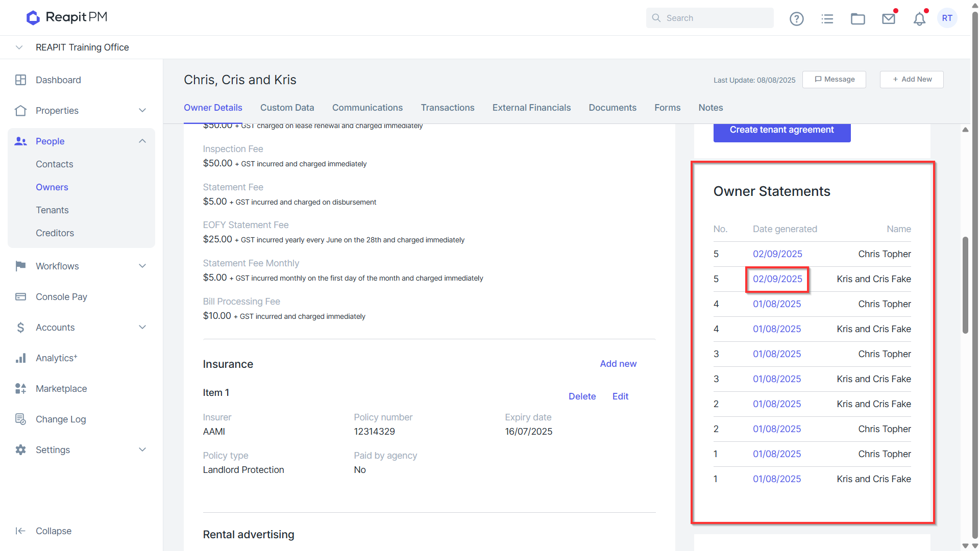Expand the Workflows menu chevron
Image resolution: width=980 pixels, height=551 pixels.
point(142,266)
